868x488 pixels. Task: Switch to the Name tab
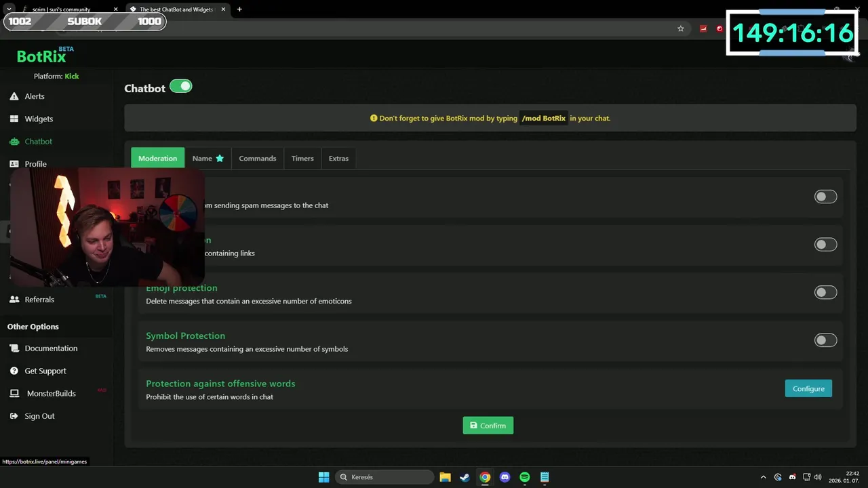[x=208, y=158]
